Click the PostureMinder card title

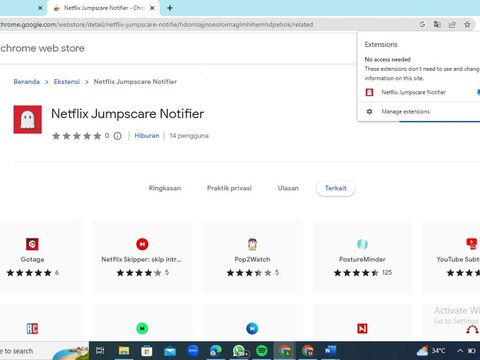[x=362, y=259]
